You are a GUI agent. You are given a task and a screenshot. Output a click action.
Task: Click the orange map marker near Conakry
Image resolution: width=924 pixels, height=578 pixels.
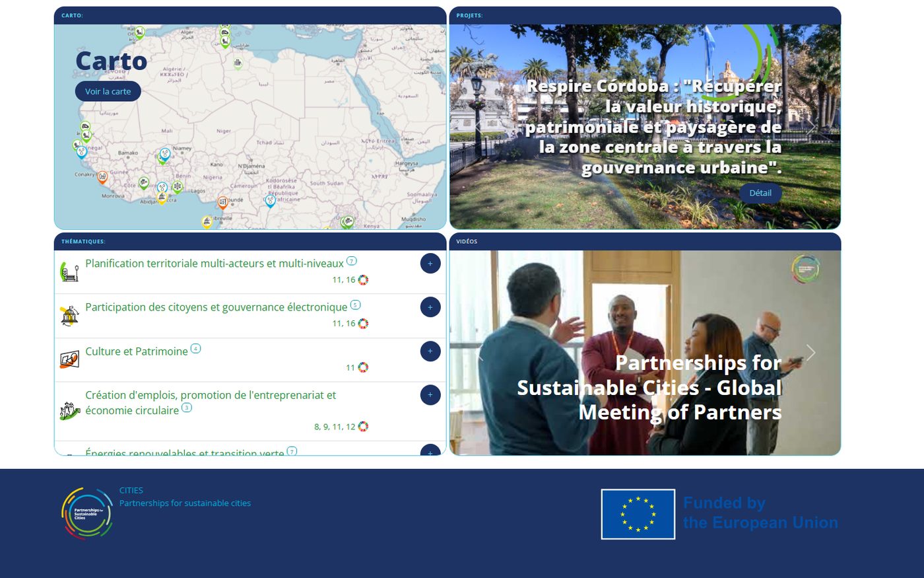click(102, 176)
